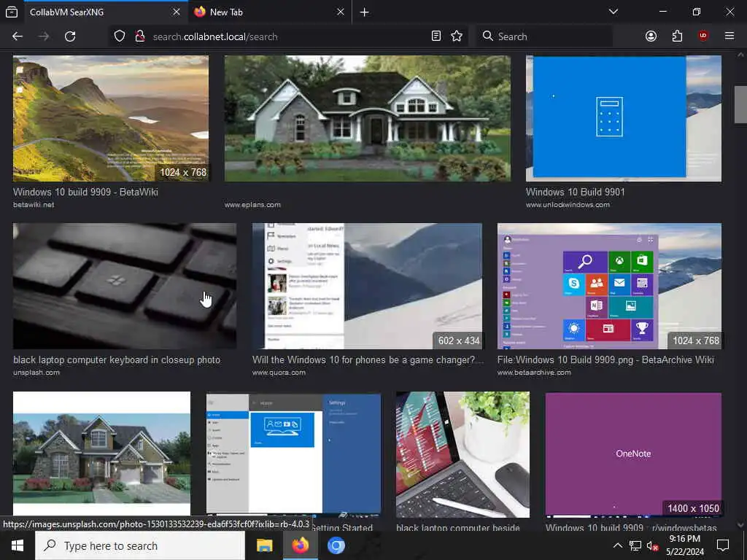Click the www.quora.com source link

pos(279,373)
